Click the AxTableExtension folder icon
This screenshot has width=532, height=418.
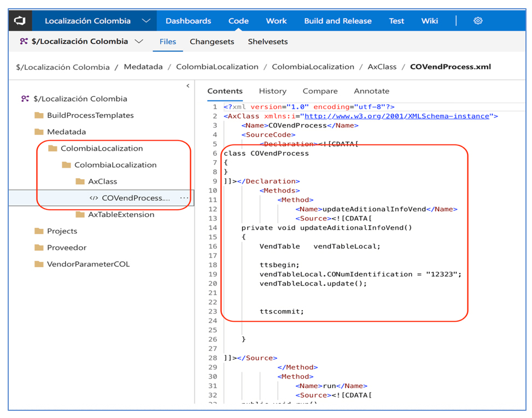pyautogui.click(x=80, y=215)
